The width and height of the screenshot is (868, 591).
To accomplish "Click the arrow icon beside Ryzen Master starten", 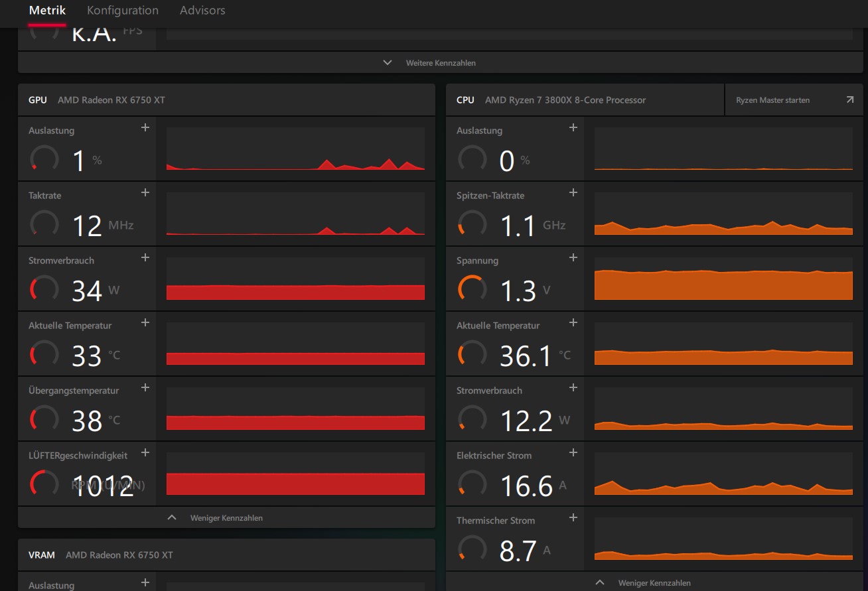I will 850,100.
